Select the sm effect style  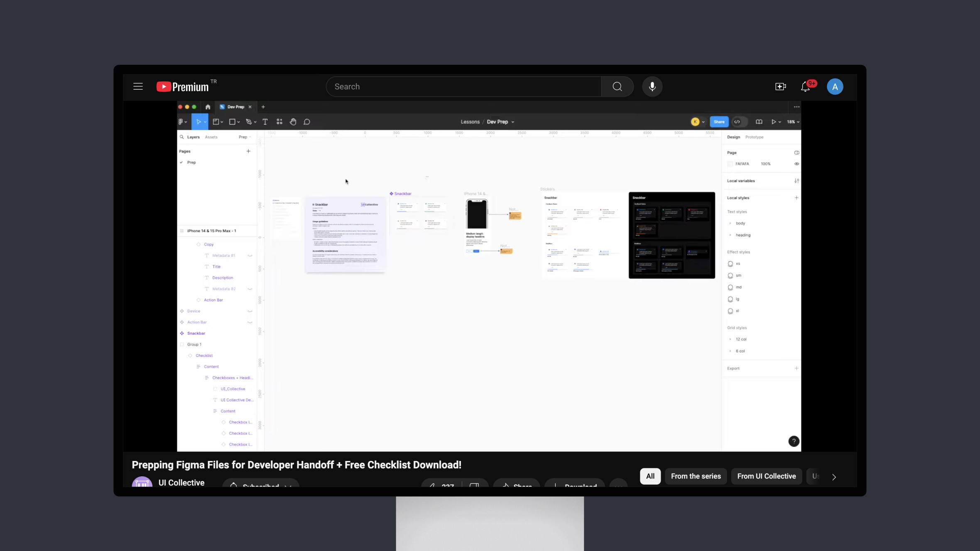(735, 275)
